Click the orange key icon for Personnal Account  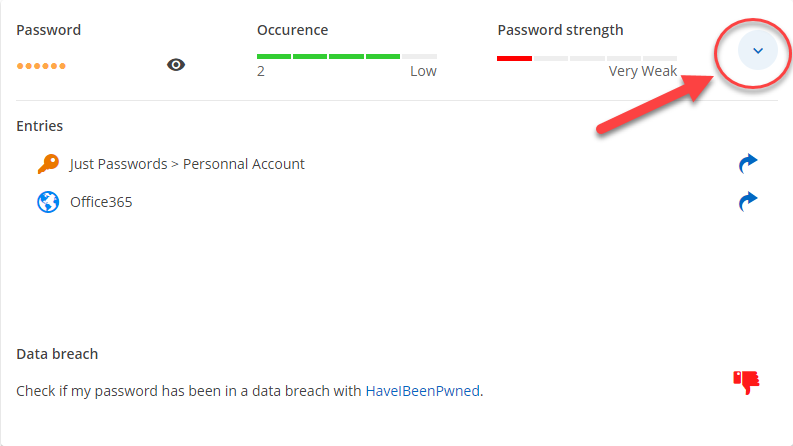[48, 164]
